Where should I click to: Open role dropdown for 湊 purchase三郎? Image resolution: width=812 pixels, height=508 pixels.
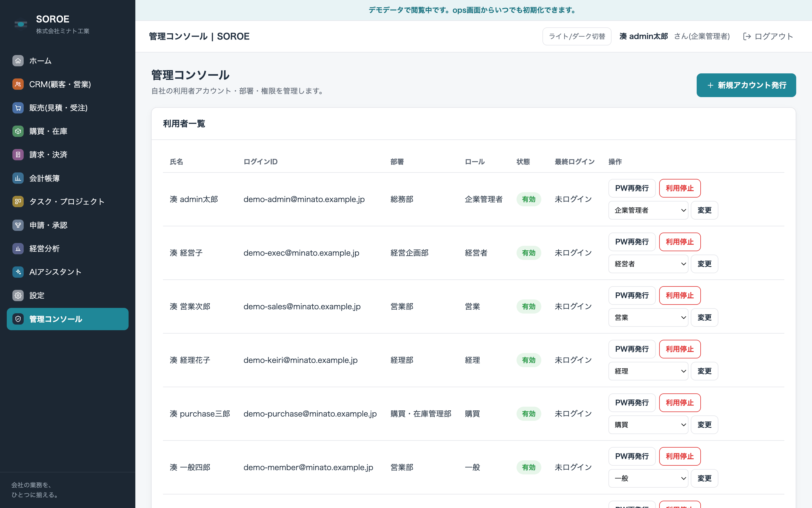pos(648,425)
